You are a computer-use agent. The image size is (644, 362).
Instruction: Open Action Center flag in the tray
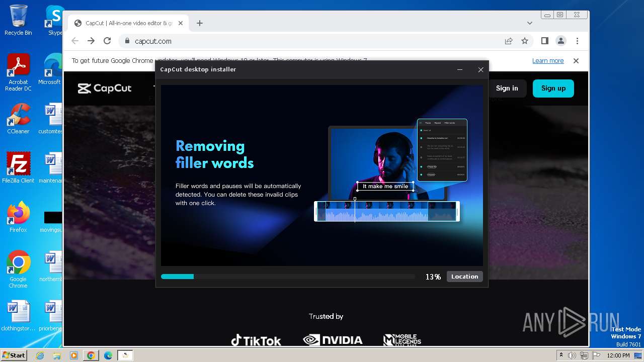[596, 355]
